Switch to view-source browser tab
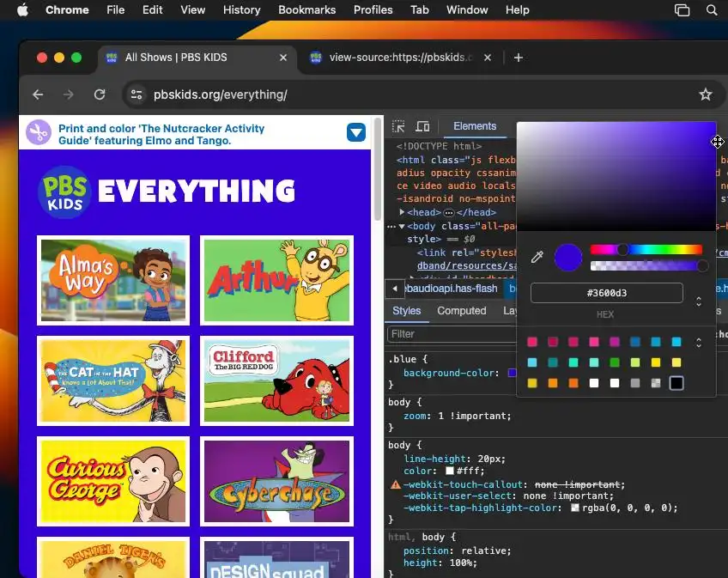 coord(400,58)
